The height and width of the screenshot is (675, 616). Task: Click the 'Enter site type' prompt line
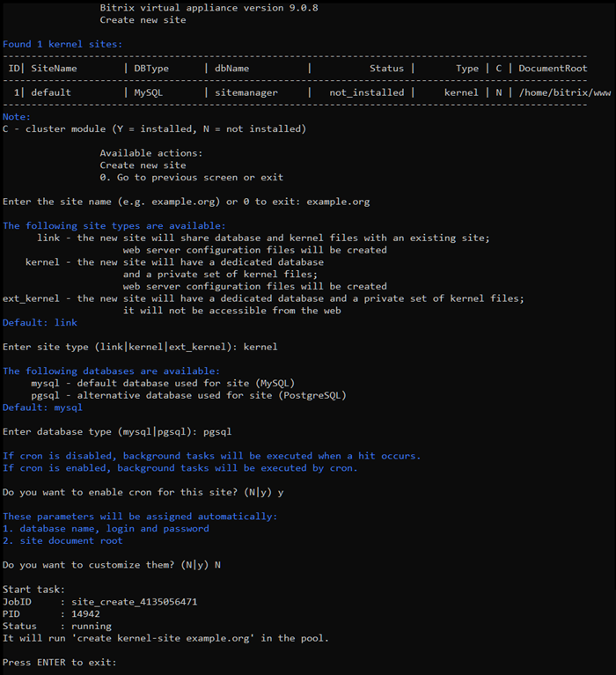pyautogui.click(x=139, y=347)
